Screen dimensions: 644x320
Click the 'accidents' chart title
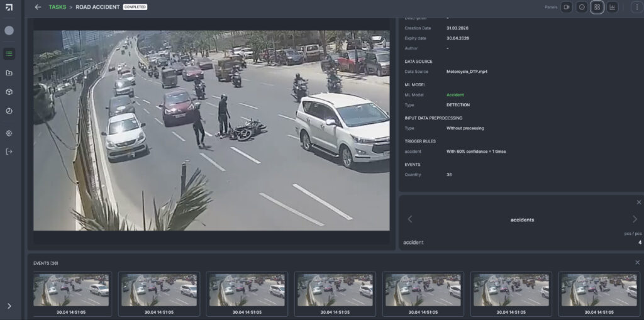[x=523, y=220]
